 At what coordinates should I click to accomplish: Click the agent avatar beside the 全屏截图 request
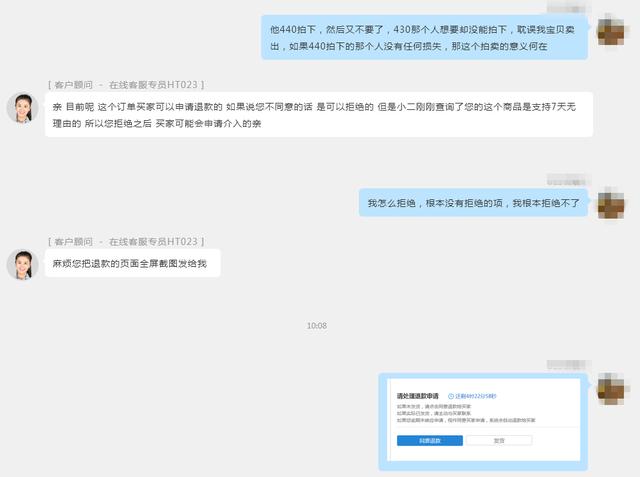[x=23, y=264]
